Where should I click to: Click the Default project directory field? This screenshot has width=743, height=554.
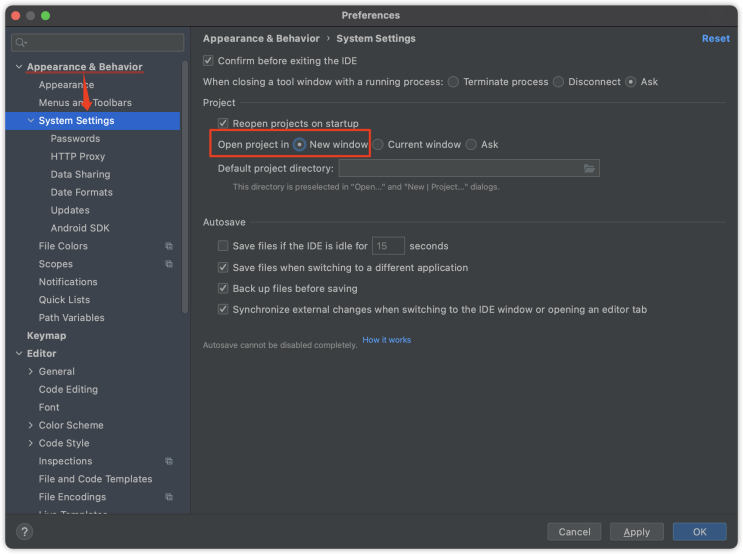(x=469, y=168)
